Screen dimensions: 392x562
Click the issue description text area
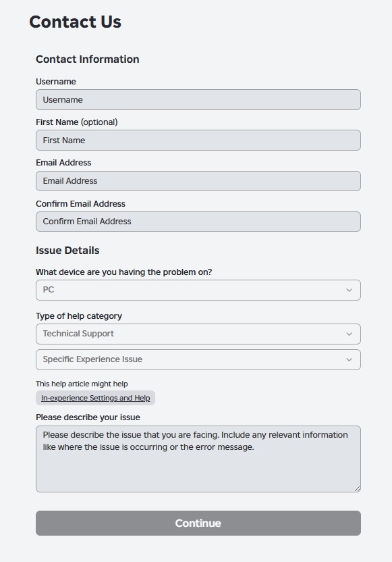(198, 459)
